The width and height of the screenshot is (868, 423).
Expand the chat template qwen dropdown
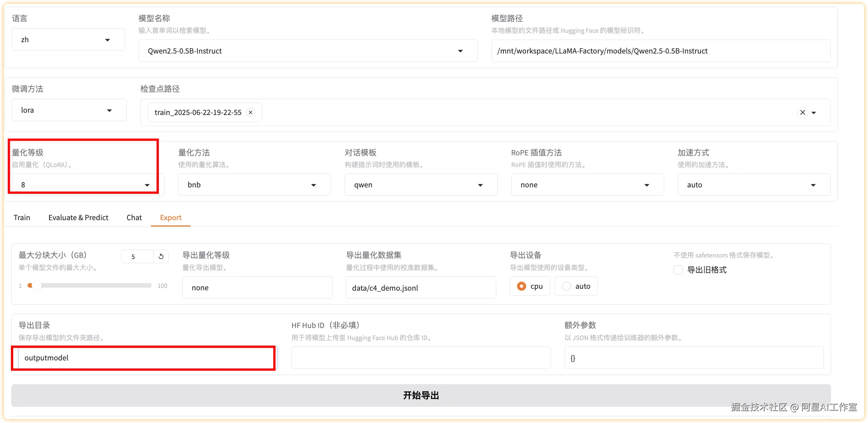pos(480,185)
